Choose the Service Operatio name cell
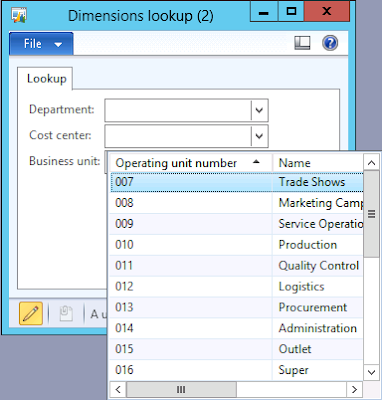Image resolution: width=382 pixels, height=400 pixels. pyautogui.click(x=318, y=224)
